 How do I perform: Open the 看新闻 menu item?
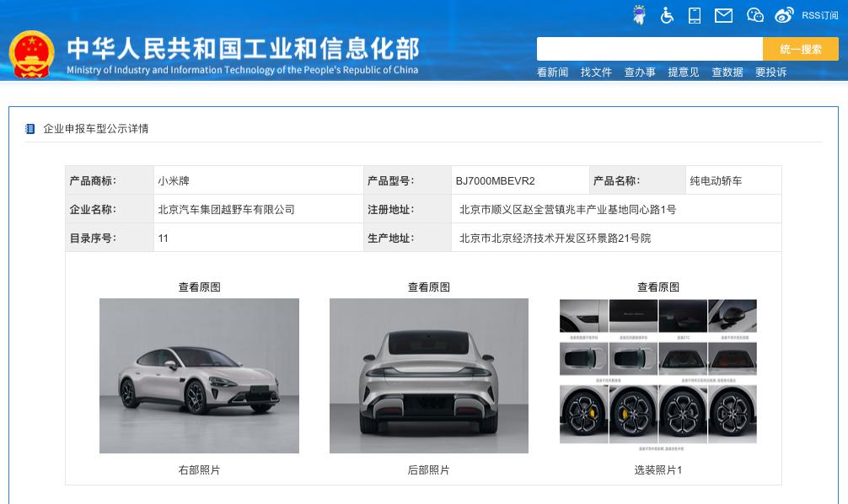[552, 72]
